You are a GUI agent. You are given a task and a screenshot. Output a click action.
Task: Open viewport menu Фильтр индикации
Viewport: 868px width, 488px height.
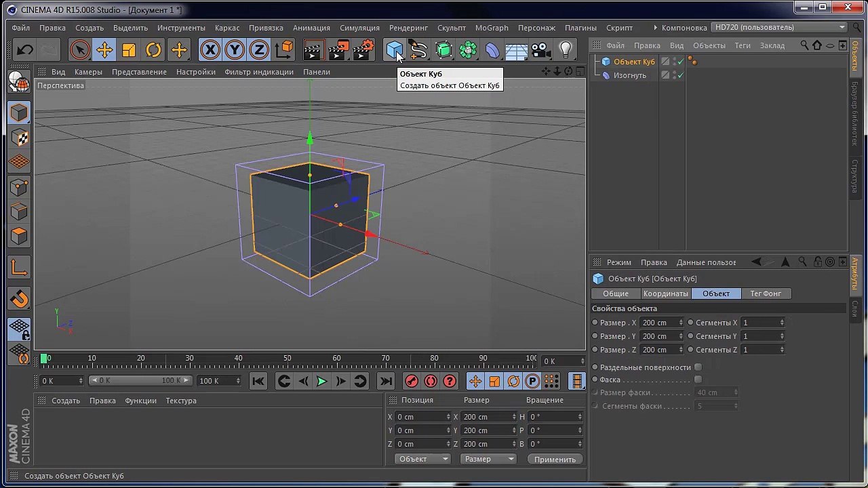click(259, 72)
